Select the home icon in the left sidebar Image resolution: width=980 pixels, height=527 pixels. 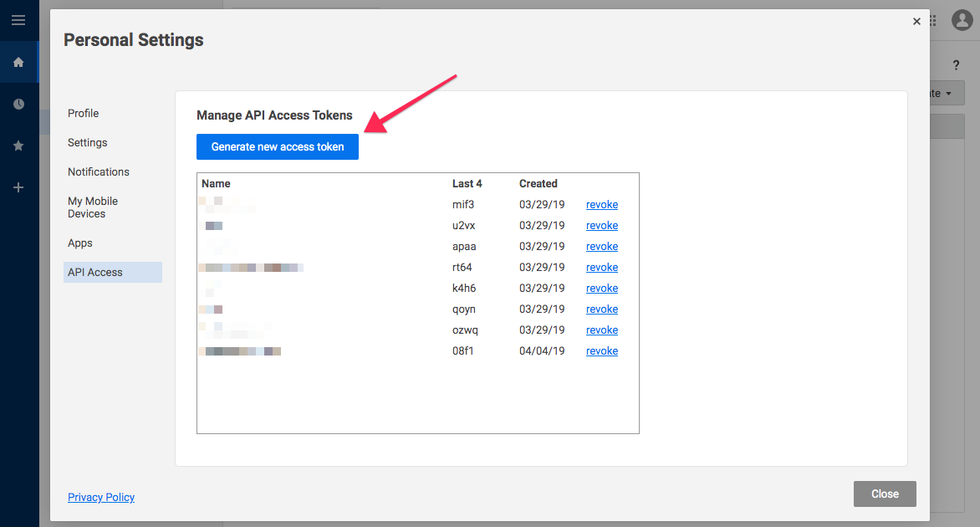point(18,62)
